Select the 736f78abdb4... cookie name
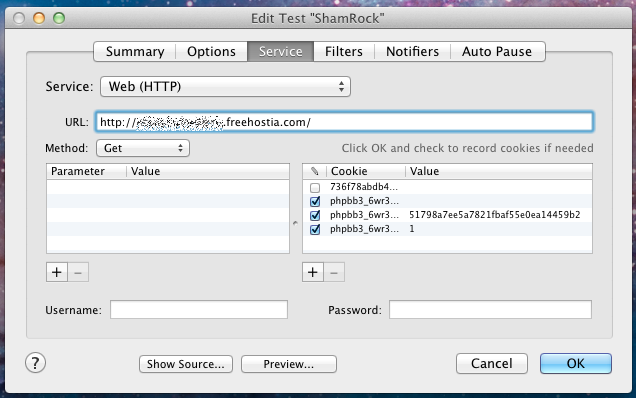 [x=364, y=187]
